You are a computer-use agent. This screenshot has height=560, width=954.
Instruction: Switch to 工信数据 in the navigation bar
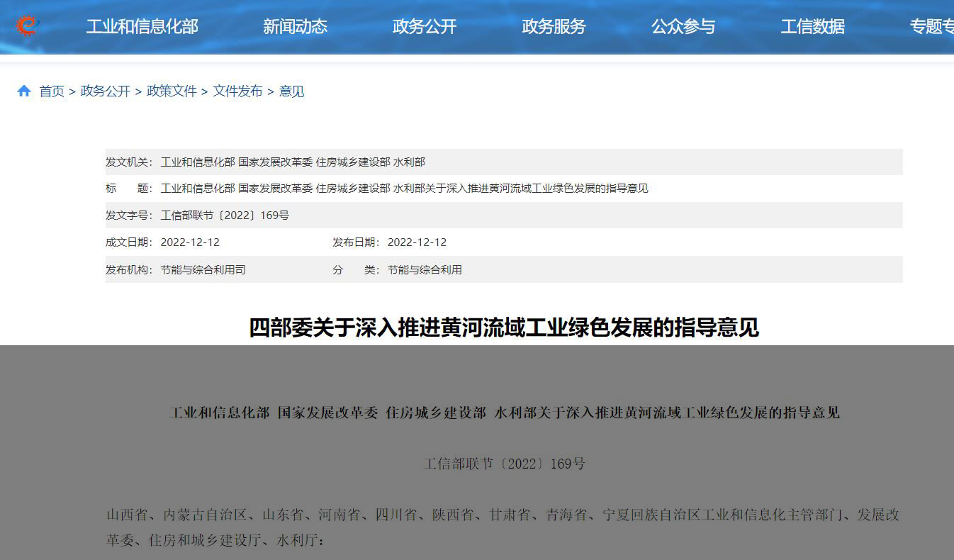(812, 27)
